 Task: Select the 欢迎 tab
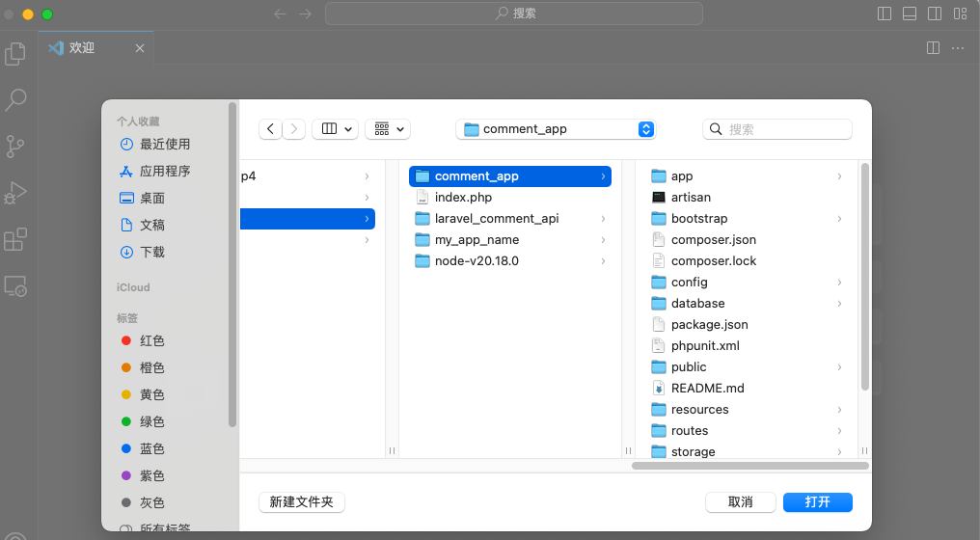82,47
